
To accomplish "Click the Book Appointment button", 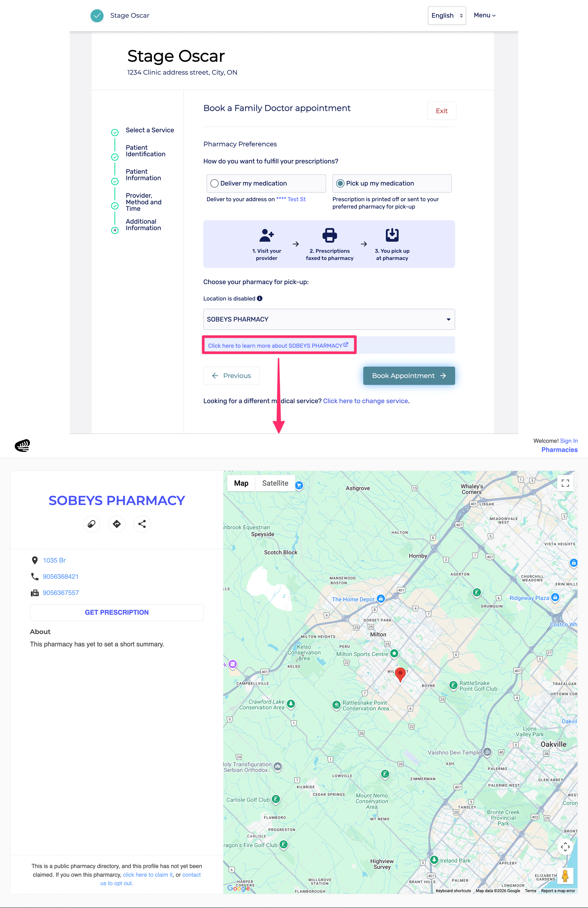I will pos(409,376).
